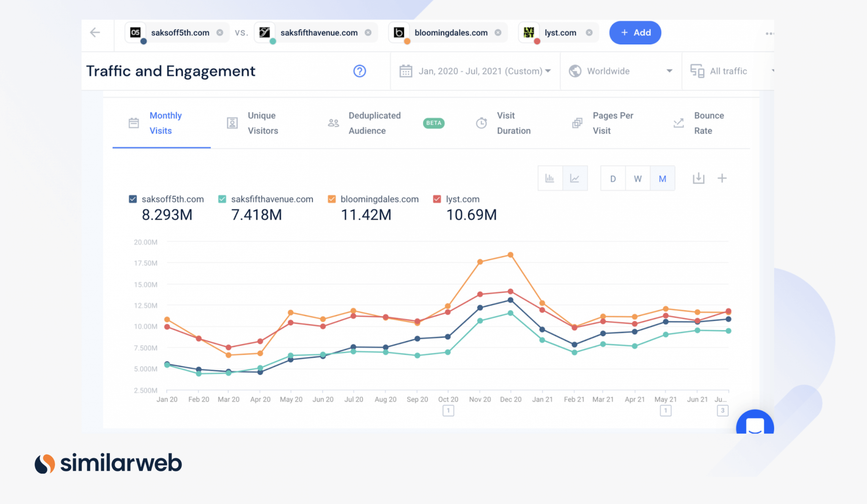The height and width of the screenshot is (504, 867).
Task: Click saksfifthavenue.com favicon icon
Action: click(x=265, y=32)
